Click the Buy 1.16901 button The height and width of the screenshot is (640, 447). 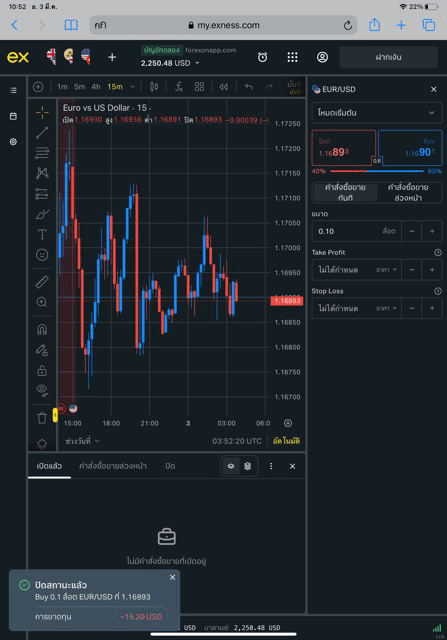(409, 148)
